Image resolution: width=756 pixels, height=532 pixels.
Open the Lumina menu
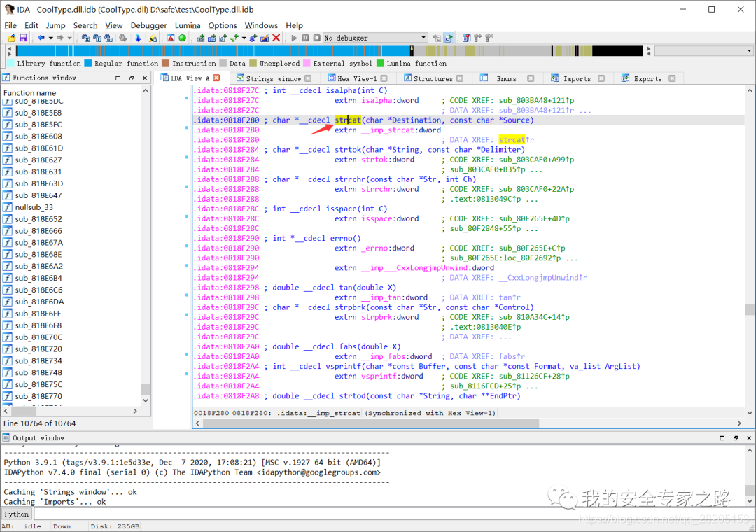point(188,25)
